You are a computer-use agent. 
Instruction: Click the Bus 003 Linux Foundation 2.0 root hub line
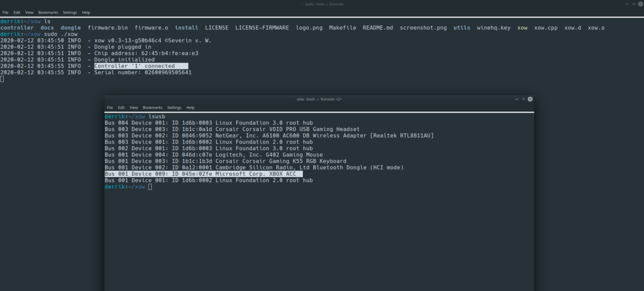pos(209,142)
